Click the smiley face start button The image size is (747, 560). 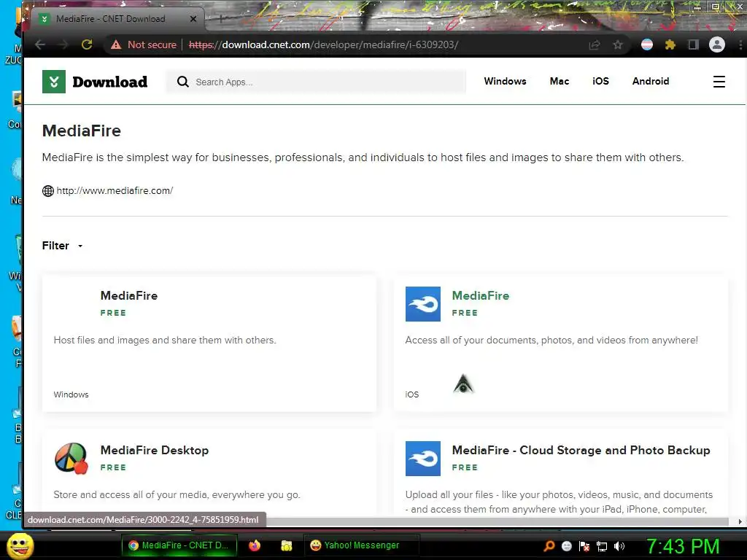point(20,545)
